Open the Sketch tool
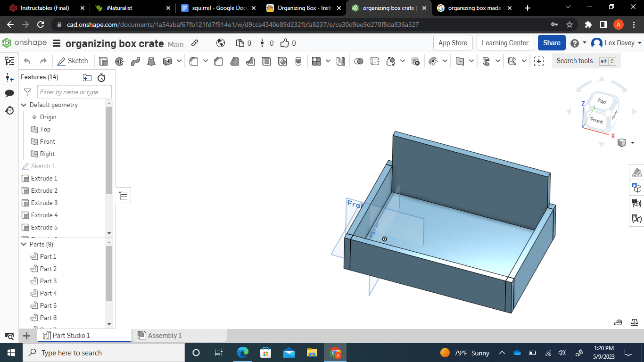Viewport: 644px width, 362px height. point(73,61)
